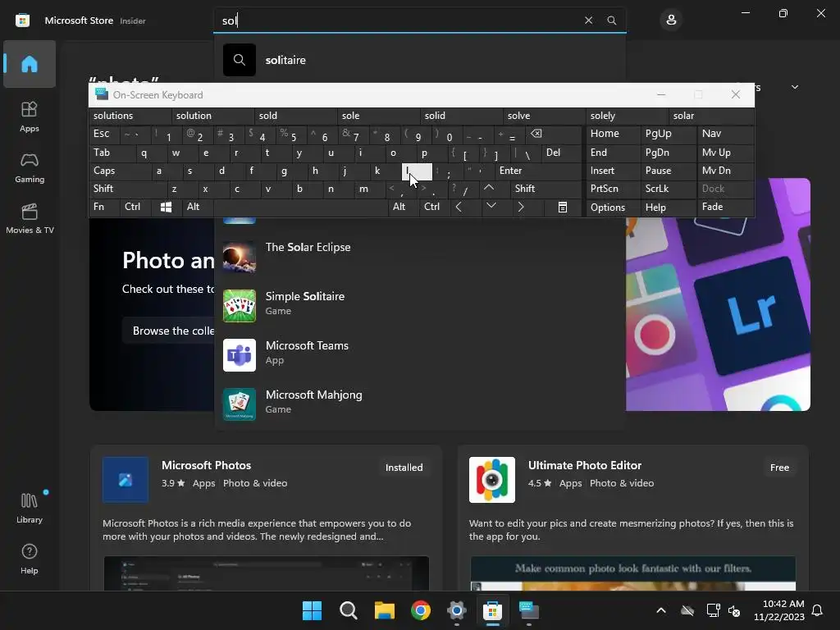Expand the filters chevron dropdown at top right
This screenshot has height=630, width=840.
tap(795, 87)
